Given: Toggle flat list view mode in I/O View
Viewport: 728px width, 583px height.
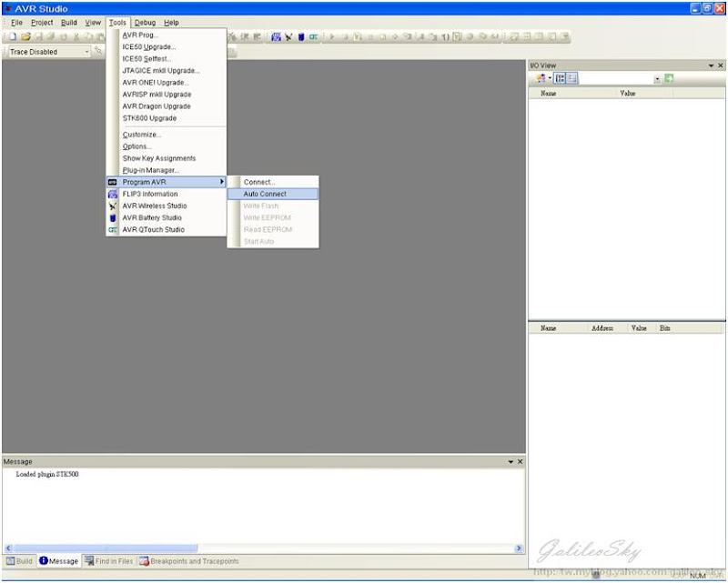Looking at the screenshot, I should click(572, 78).
